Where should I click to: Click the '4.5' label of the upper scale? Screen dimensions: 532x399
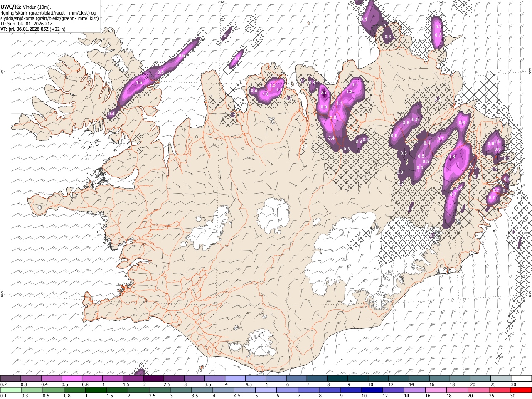click(x=249, y=384)
